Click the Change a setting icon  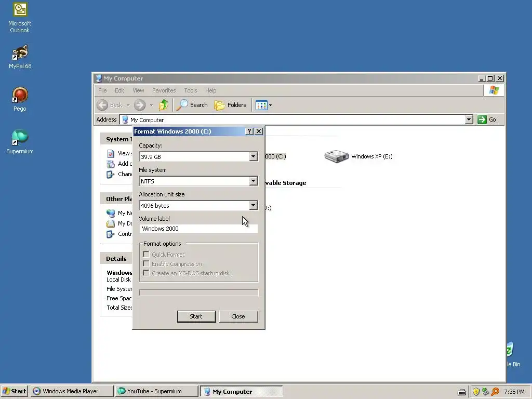point(111,175)
